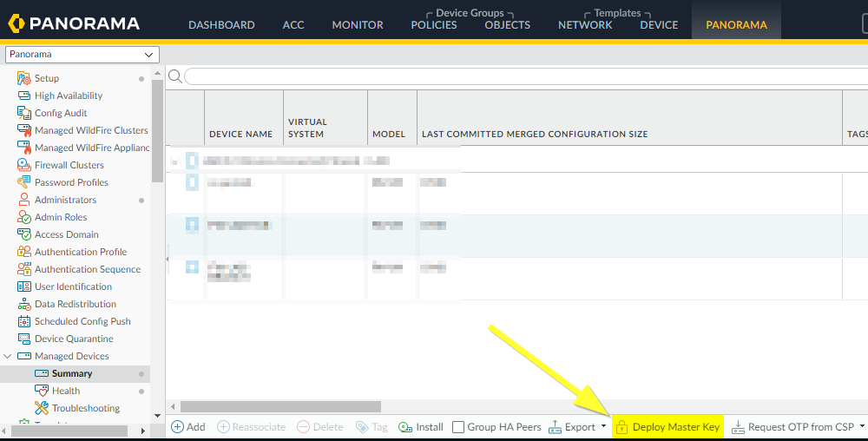
Task: Click the Managed WildFire Clusters icon
Action: [x=23, y=130]
